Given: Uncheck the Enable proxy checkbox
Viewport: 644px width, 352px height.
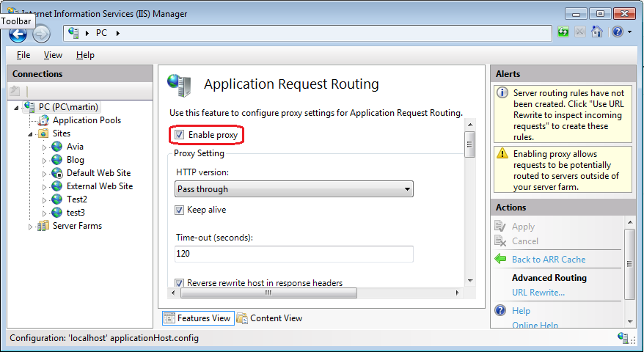Looking at the screenshot, I should [x=179, y=135].
